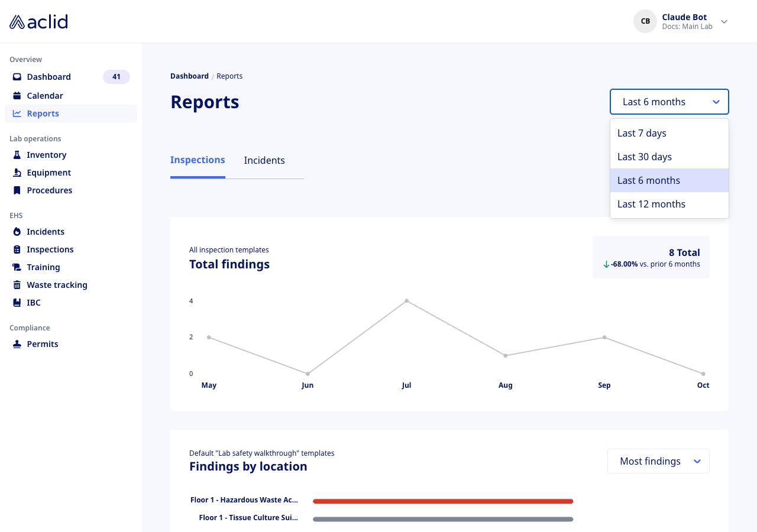The image size is (757, 532).
Task: Click the IBC icon in sidebar
Action: (x=17, y=303)
